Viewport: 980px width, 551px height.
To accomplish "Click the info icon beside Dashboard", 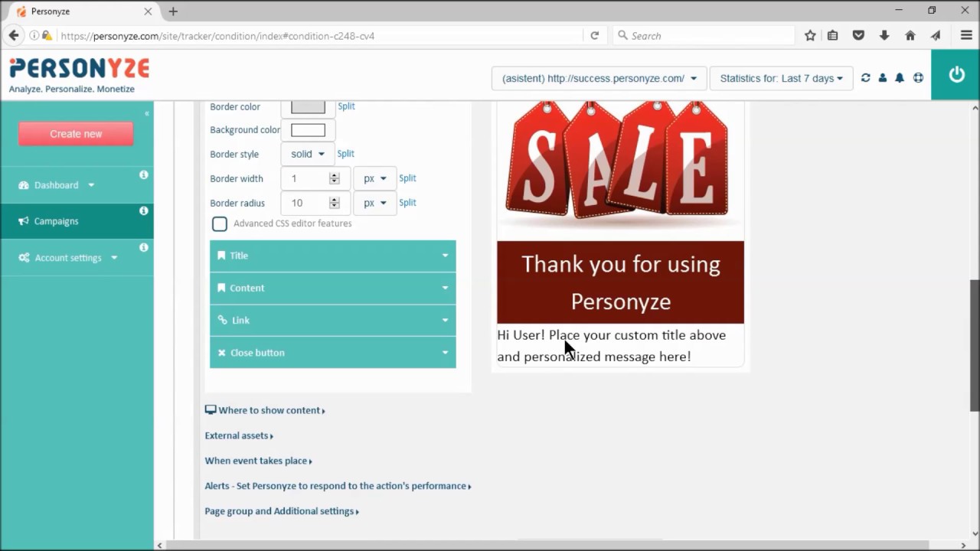I will [x=143, y=175].
